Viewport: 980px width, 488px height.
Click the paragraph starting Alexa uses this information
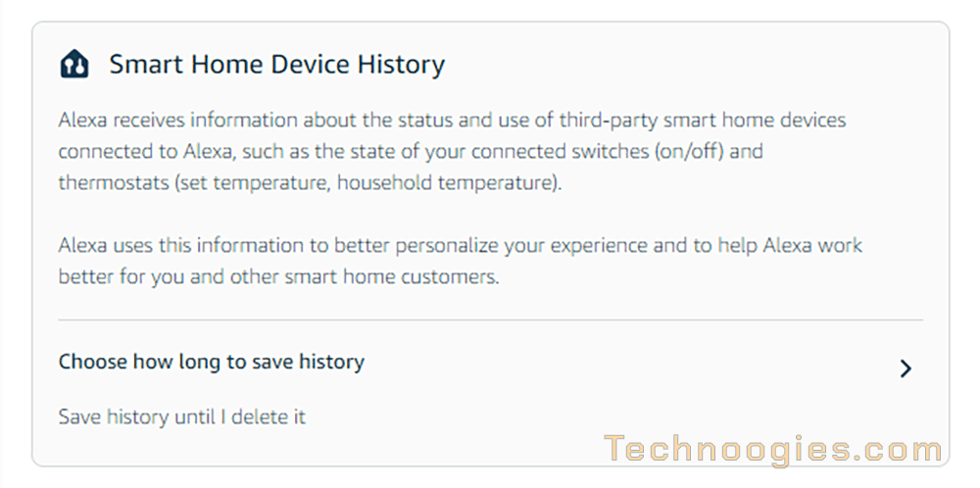(461, 261)
